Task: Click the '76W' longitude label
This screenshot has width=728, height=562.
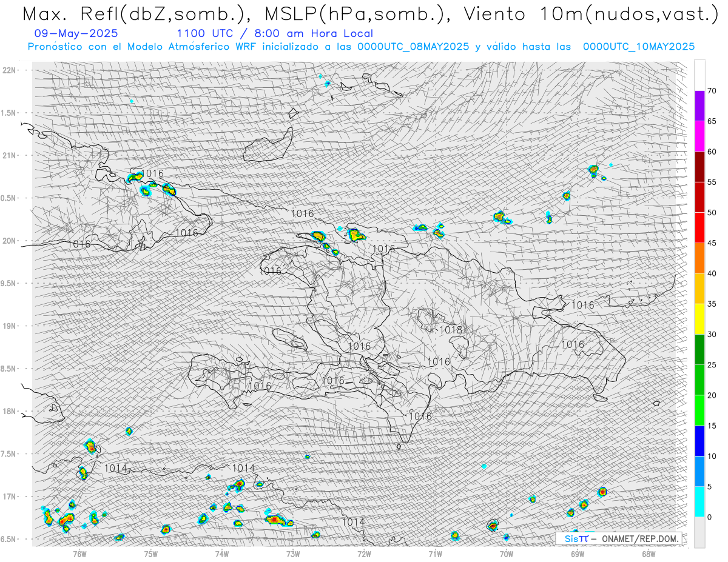Action: coord(79,554)
